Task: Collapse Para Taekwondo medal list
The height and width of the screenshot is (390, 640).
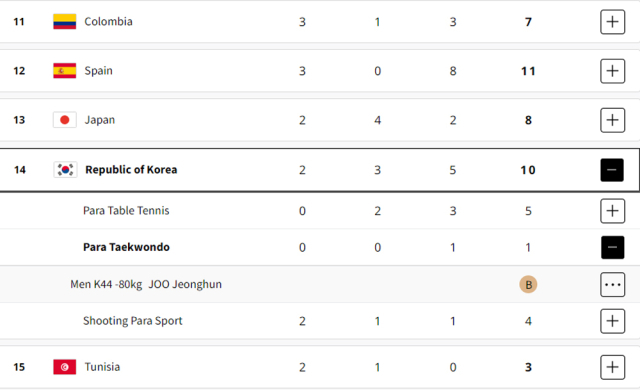Action: [612, 247]
